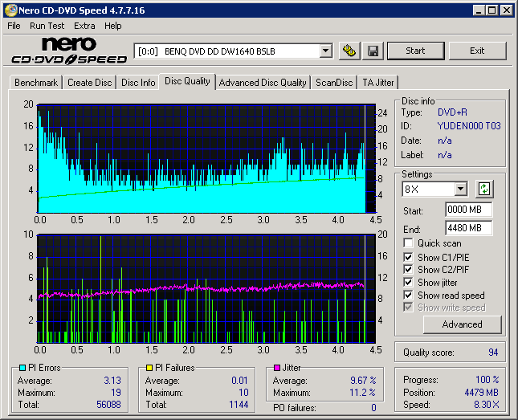This screenshot has width=518, height=420.
Task: Click the Advanced settings button
Action: click(x=462, y=324)
